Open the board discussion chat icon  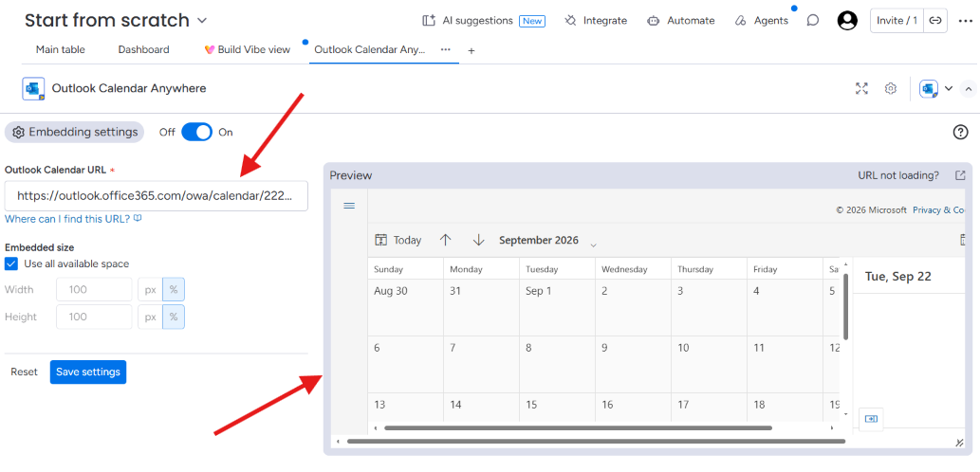click(x=812, y=21)
